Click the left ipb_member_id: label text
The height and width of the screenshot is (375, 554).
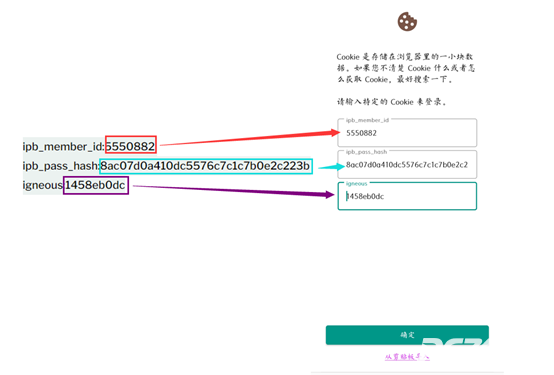coord(64,146)
